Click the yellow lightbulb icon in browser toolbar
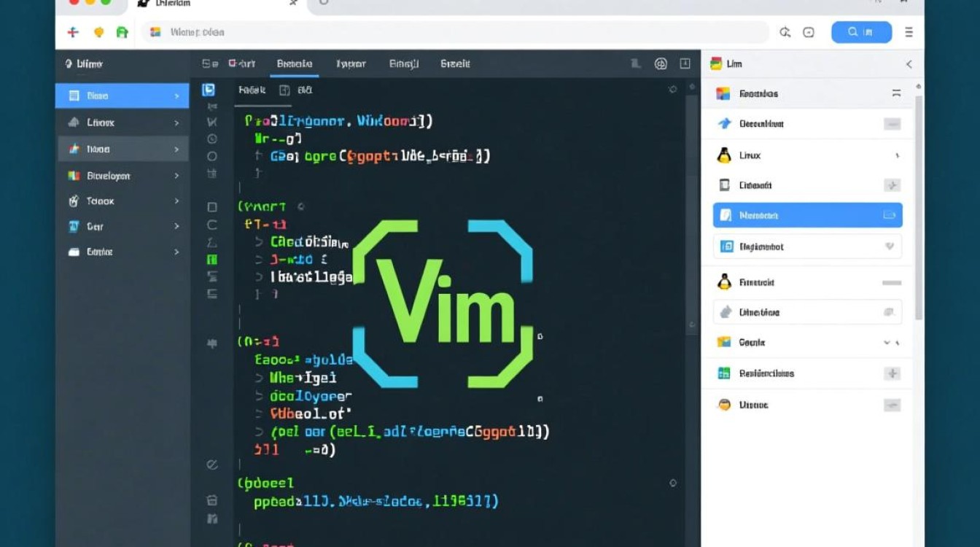The height and width of the screenshot is (547, 980). point(99,32)
